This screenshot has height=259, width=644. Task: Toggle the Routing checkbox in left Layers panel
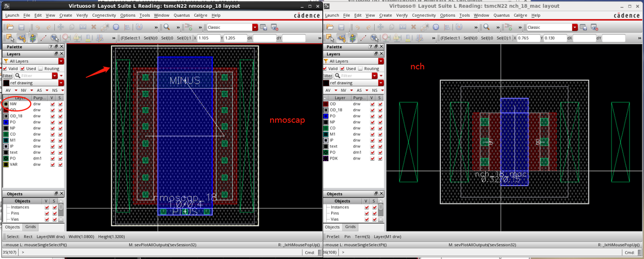(41, 69)
